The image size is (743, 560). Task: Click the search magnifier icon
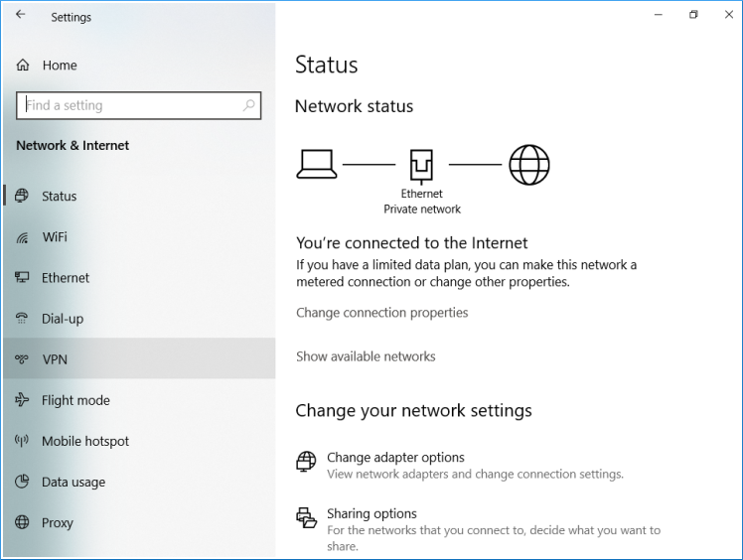tap(248, 105)
